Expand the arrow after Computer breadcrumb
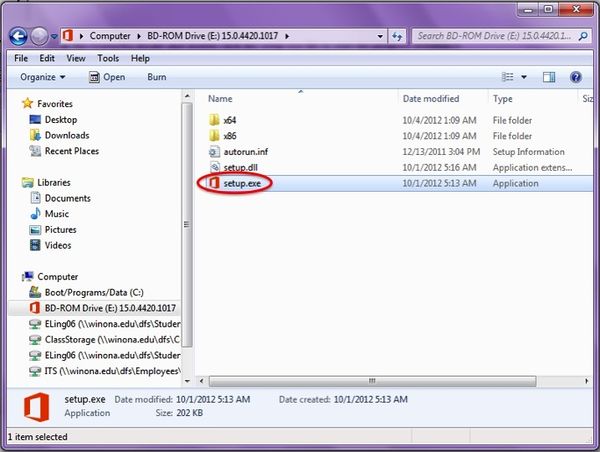600x452 pixels. click(139, 36)
